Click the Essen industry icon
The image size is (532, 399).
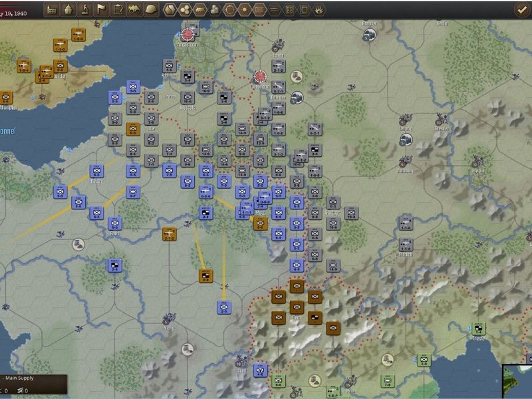(278, 45)
